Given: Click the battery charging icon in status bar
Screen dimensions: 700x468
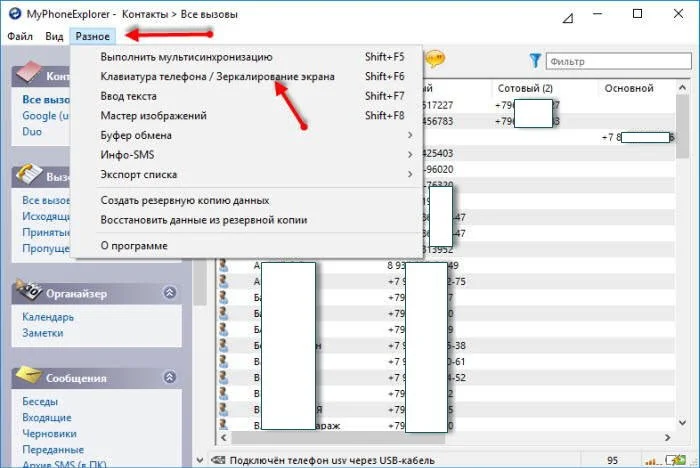Looking at the screenshot, I should click(x=675, y=460).
